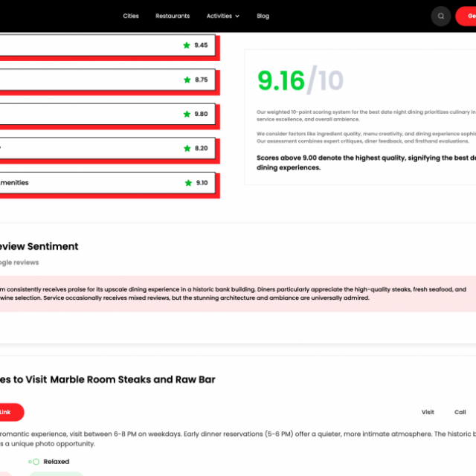Open the Blog navigation link

point(263,16)
